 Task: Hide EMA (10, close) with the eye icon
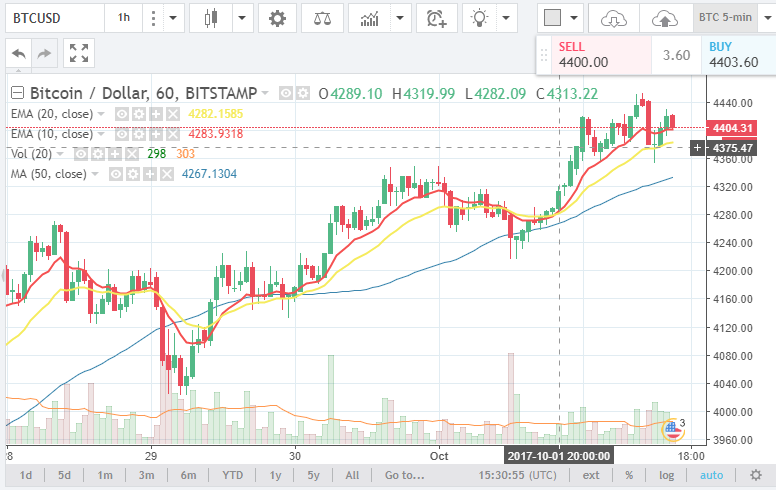(122, 134)
